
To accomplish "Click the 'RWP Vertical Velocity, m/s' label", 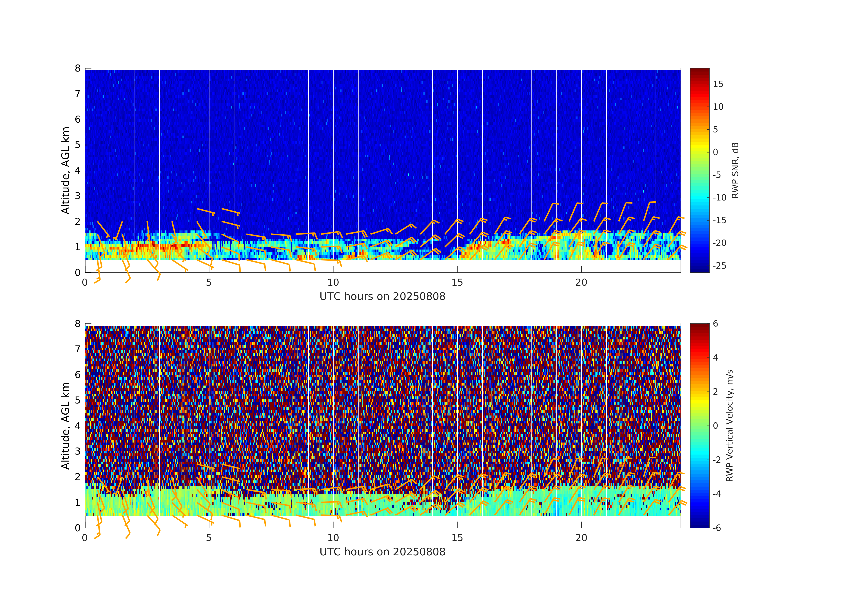I will click(x=729, y=425).
